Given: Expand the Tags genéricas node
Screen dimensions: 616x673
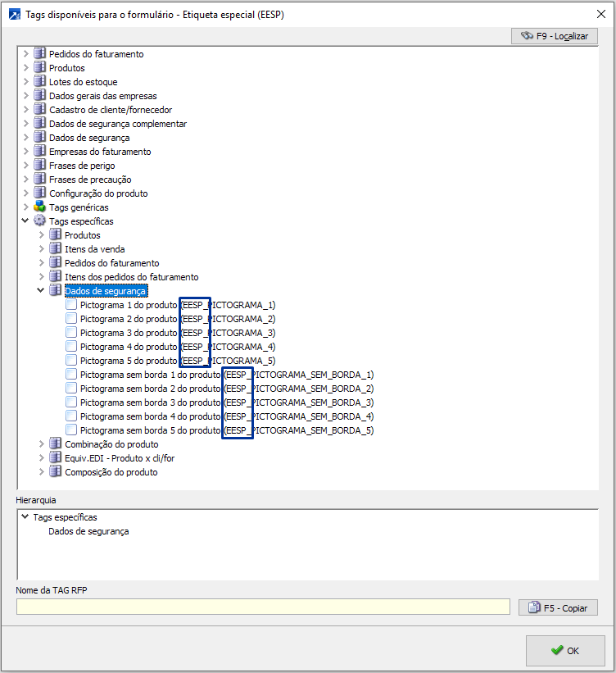Looking at the screenshot, I should [x=25, y=207].
